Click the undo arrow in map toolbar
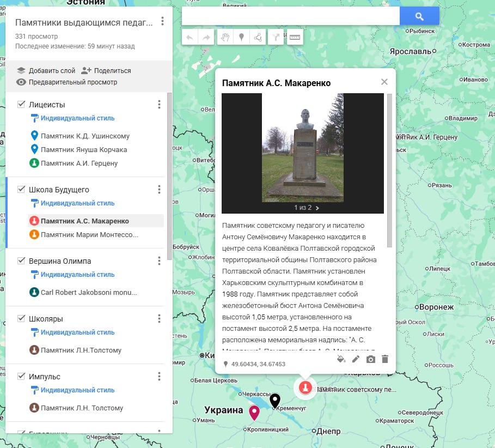The height and width of the screenshot is (448, 495). point(190,37)
